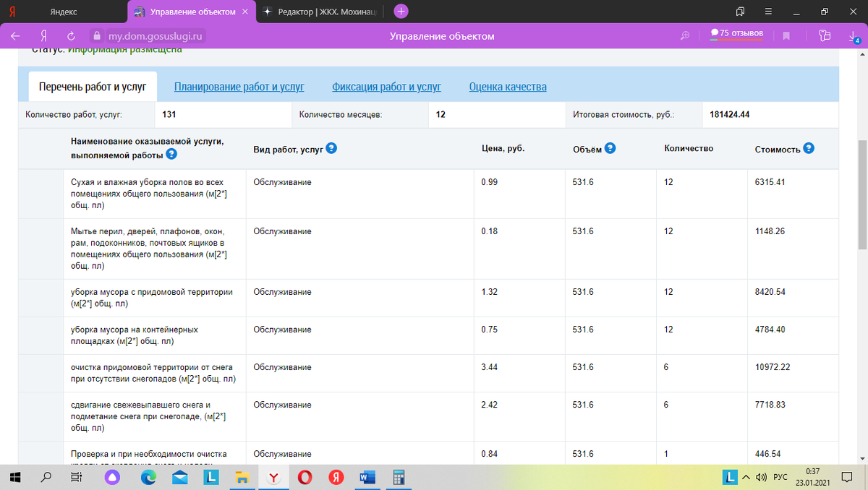Switch to 'Планирование работ и услуг' tab
The width and height of the screenshot is (868, 490).
[239, 87]
